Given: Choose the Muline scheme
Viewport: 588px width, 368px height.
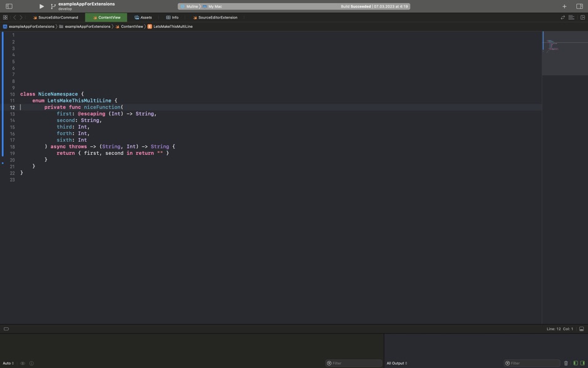Looking at the screenshot, I should coord(189,6).
